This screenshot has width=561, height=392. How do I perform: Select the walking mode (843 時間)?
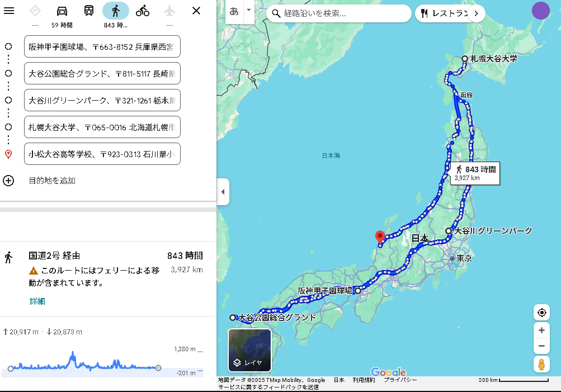coord(116,11)
